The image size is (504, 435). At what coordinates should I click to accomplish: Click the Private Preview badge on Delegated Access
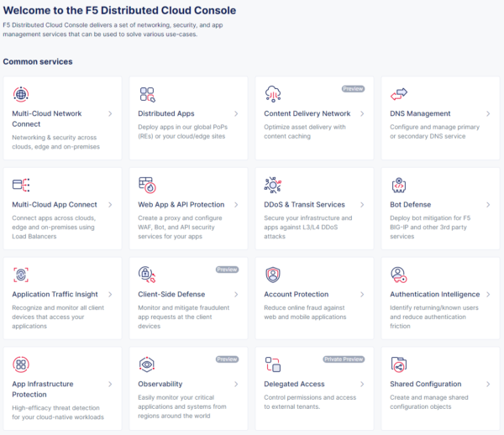(x=344, y=359)
